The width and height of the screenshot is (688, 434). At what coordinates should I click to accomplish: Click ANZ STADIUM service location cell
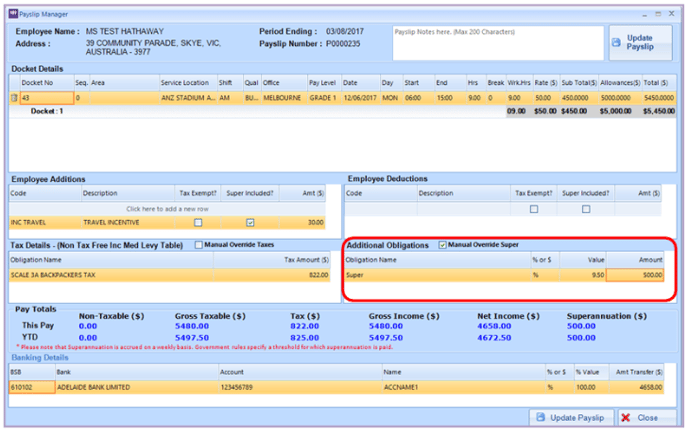point(188,98)
